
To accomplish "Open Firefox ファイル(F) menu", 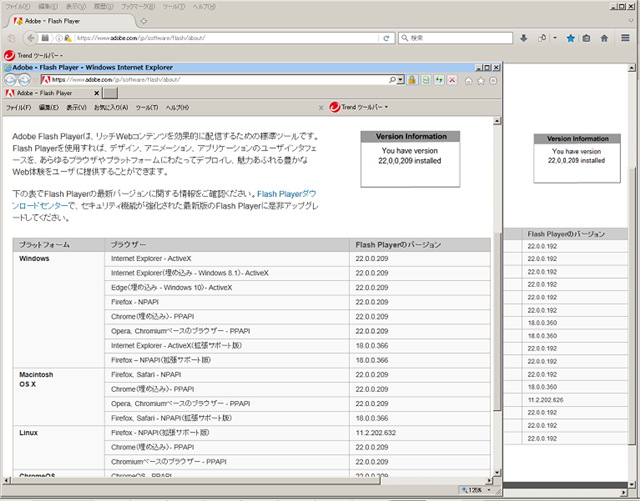I will pyautogui.click(x=18, y=7).
